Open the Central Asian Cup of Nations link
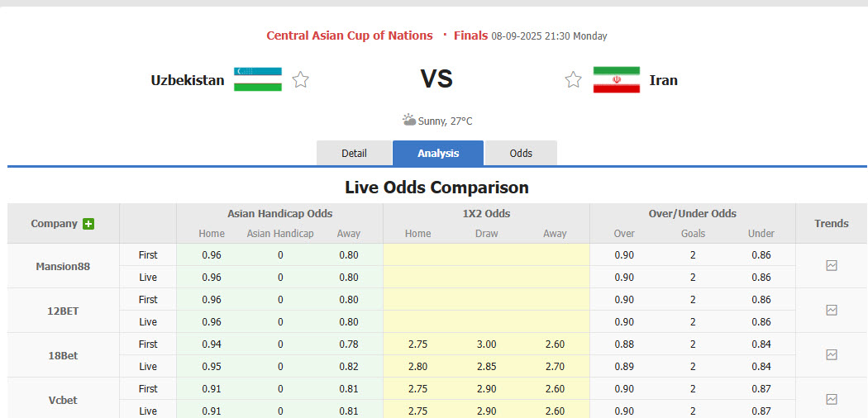 pyautogui.click(x=350, y=36)
